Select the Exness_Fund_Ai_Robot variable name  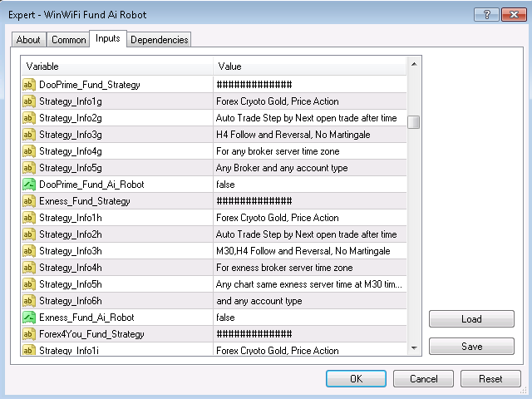click(86, 318)
